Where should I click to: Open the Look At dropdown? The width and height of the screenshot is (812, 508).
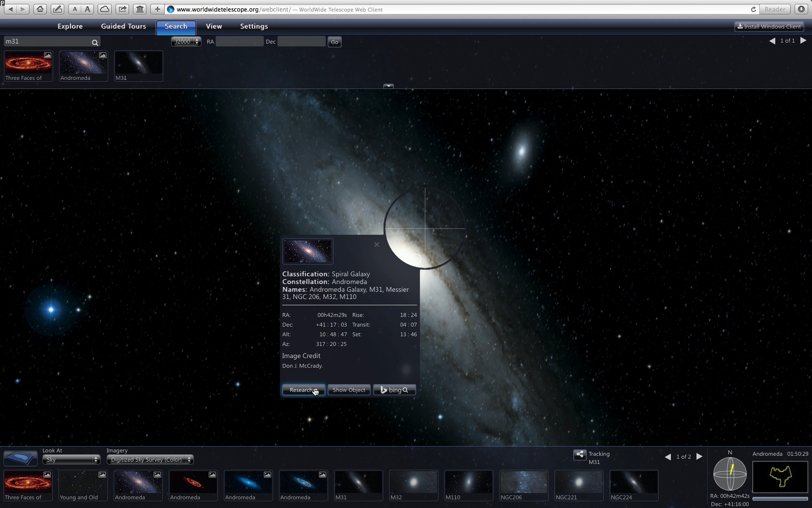[71, 460]
